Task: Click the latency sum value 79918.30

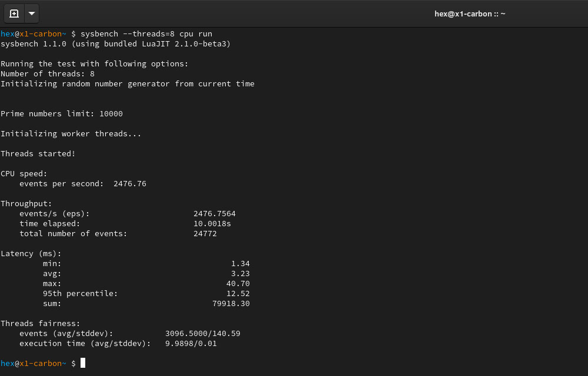Action: (x=230, y=304)
